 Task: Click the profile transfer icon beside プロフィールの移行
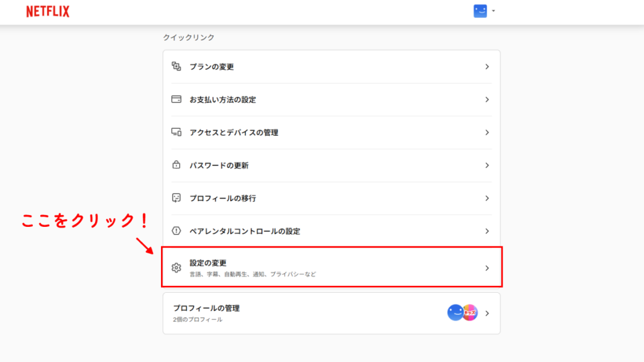pos(178,197)
